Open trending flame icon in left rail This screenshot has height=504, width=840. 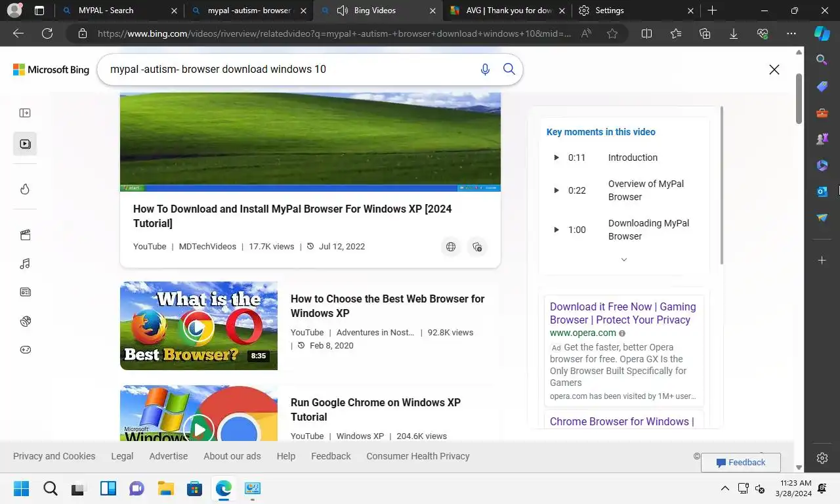[x=25, y=189]
